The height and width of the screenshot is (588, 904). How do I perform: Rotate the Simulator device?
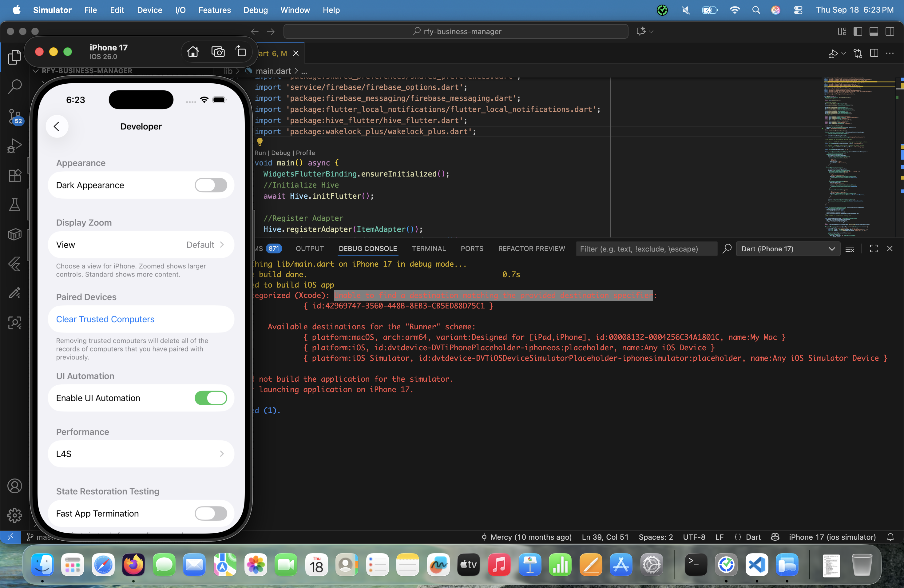point(241,51)
